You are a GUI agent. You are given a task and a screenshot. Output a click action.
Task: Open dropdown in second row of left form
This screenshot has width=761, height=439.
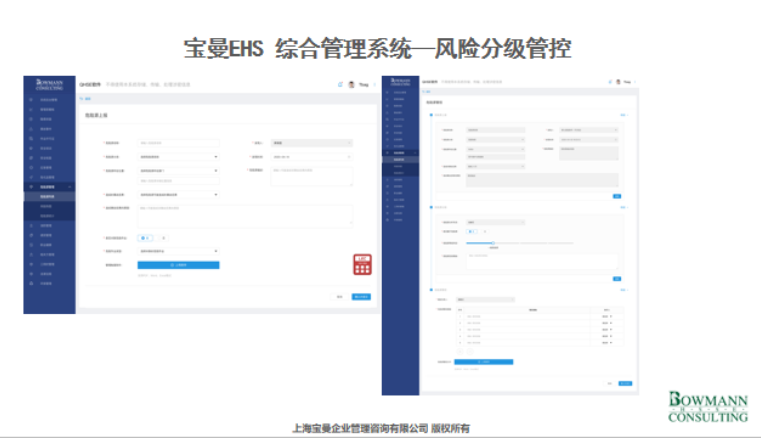point(178,157)
